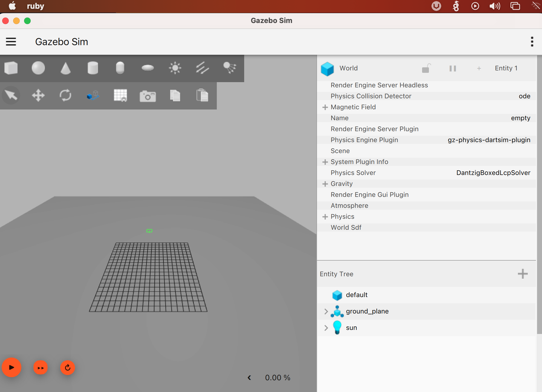This screenshot has height=392, width=542.
Task: Select the Physics Collision Detector row
Action: [x=426, y=96]
